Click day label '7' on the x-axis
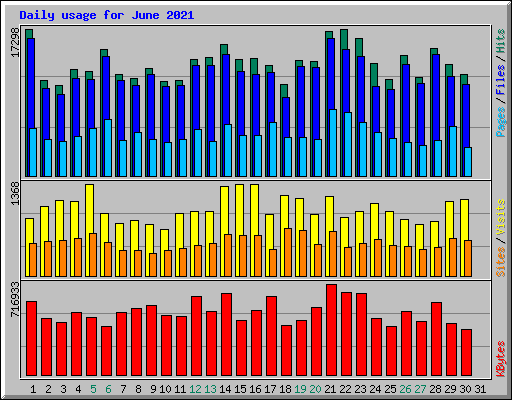 [123, 389]
